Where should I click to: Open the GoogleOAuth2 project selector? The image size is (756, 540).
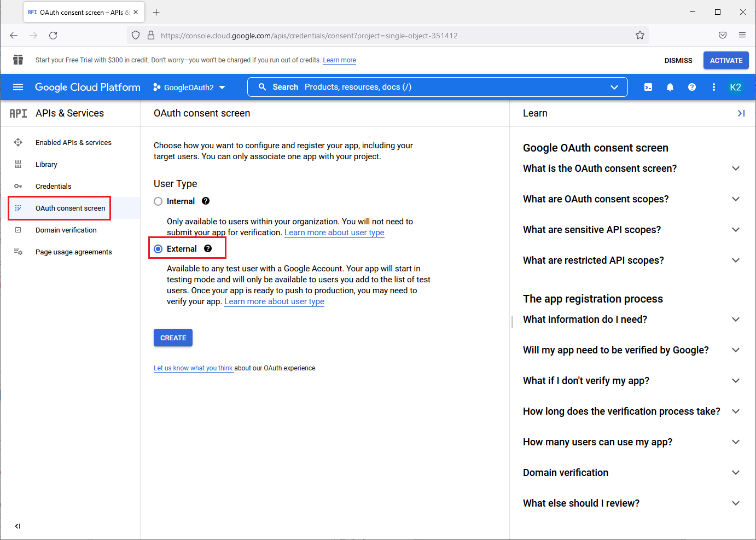point(189,88)
